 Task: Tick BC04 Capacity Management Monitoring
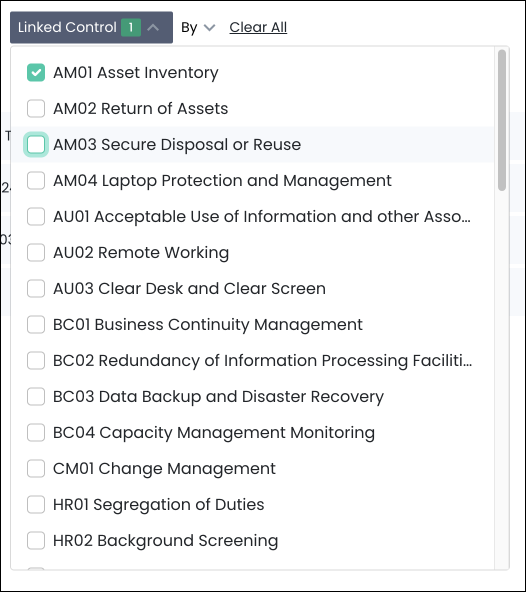pyautogui.click(x=36, y=432)
